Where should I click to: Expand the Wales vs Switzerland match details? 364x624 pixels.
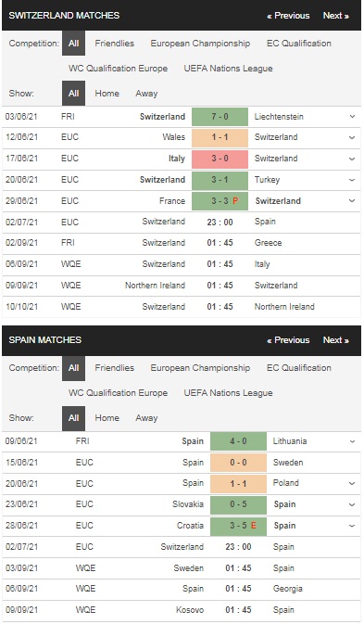click(352, 137)
